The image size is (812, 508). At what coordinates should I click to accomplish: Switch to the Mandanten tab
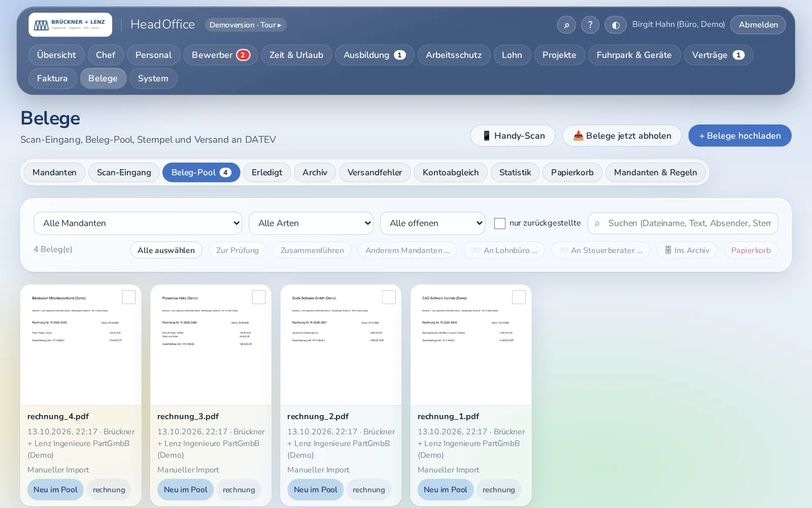[54, 173]
